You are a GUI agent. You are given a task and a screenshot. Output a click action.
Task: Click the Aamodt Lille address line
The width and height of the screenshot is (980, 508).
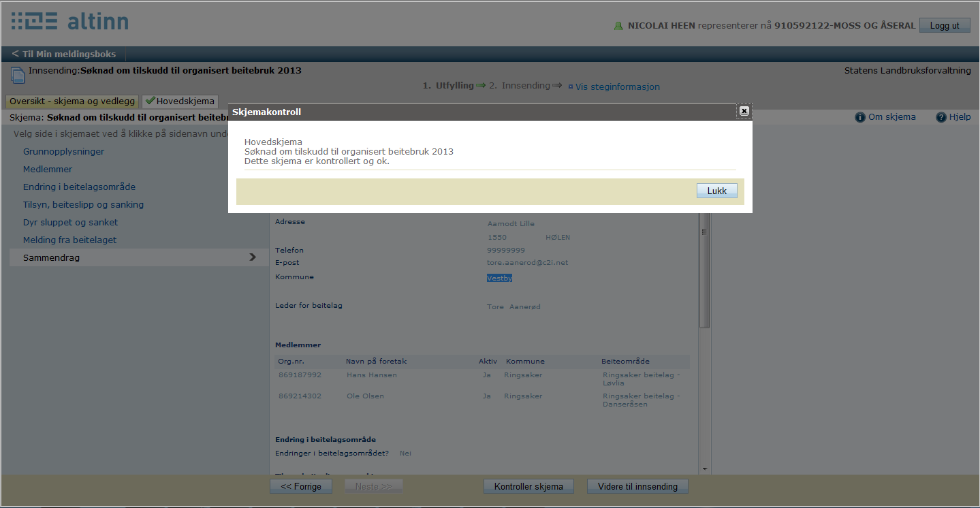(511, 223)
